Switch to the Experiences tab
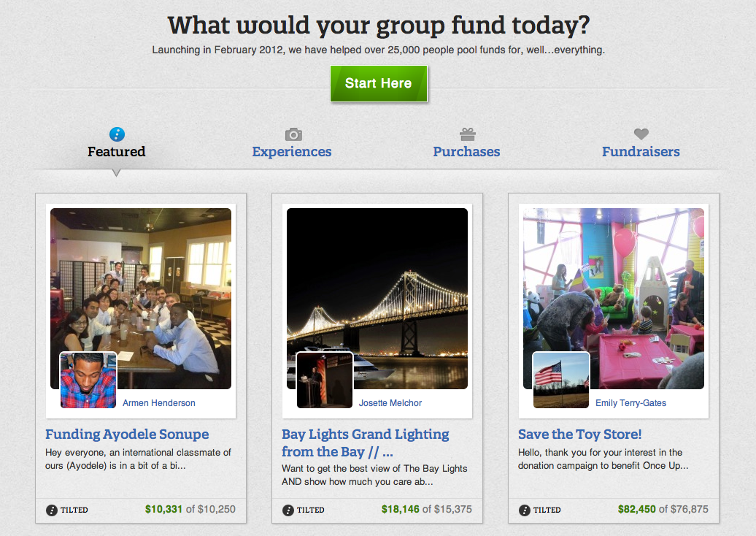This screenshot has height=536, width=756. click(x=292, y=151)
